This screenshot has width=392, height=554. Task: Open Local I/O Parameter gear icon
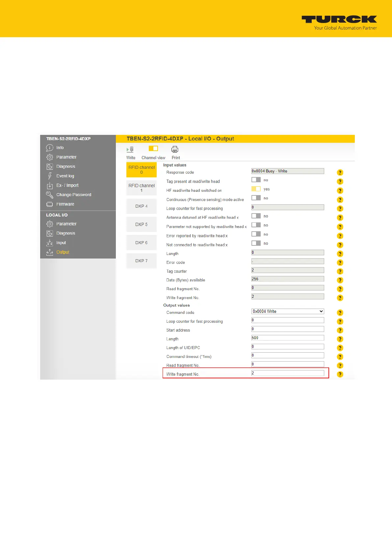[x=49, y=224]
